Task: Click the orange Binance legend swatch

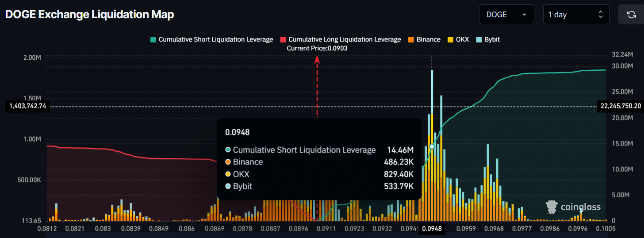Action: [x=410, y=39]
